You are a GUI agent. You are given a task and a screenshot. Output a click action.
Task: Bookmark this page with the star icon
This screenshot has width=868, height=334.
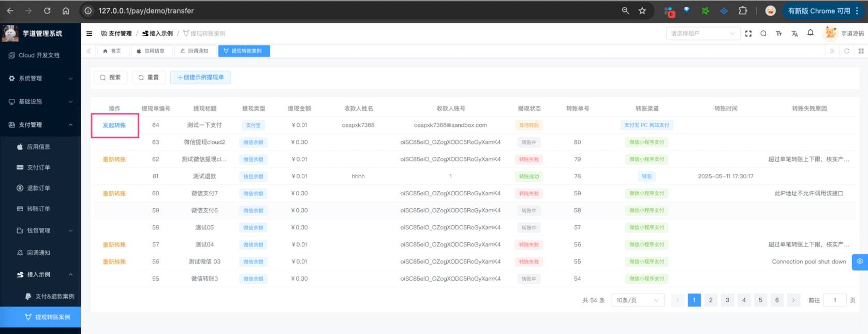tap(642, 11)
